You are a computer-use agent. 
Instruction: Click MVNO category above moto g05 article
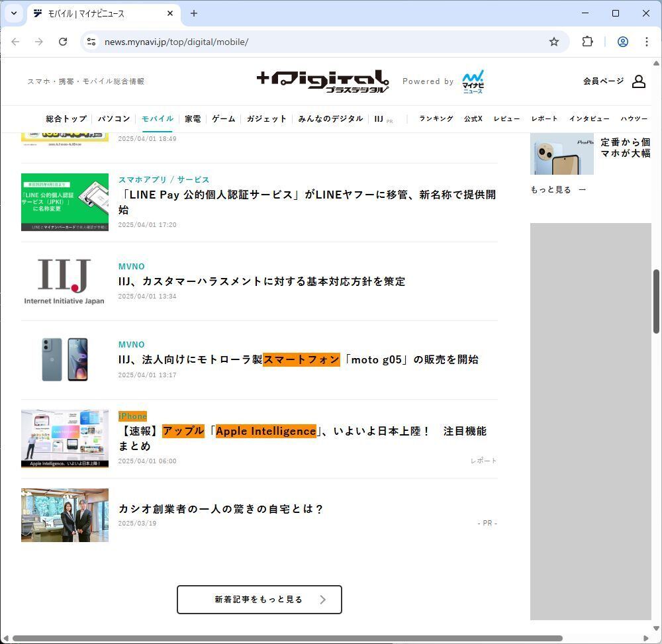[x=131, y=345]
